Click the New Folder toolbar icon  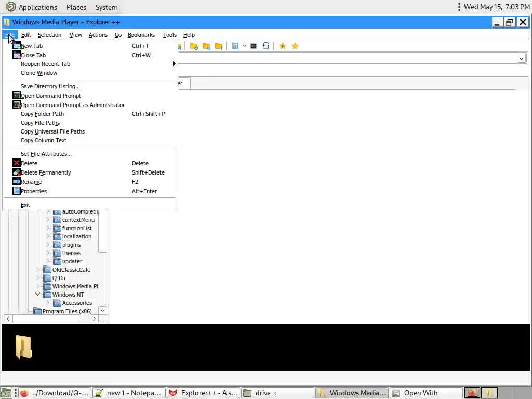(194, 46)
